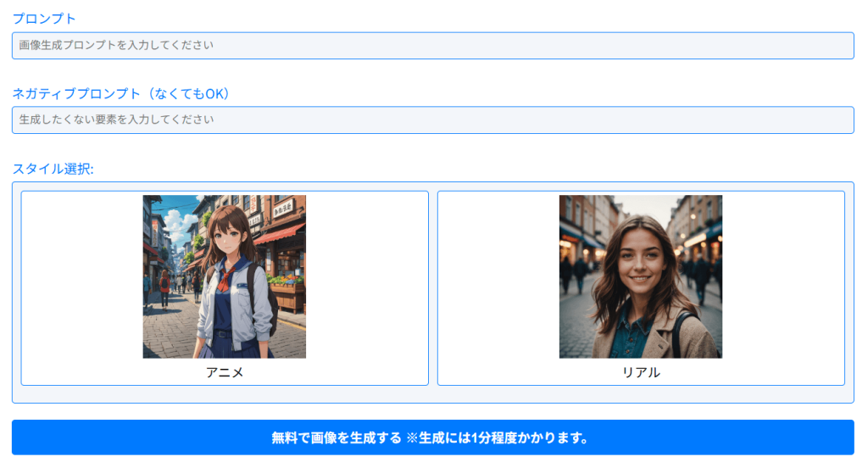Select the アニメ style preview image

point(224,276)
